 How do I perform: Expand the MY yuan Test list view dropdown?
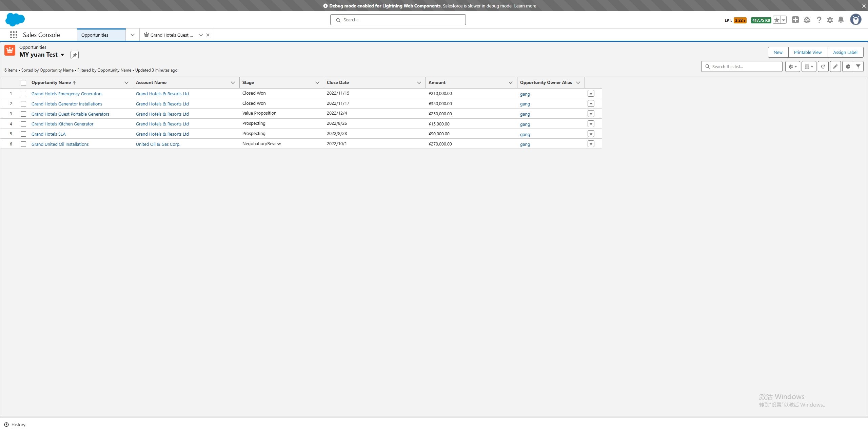click(62, 55)
